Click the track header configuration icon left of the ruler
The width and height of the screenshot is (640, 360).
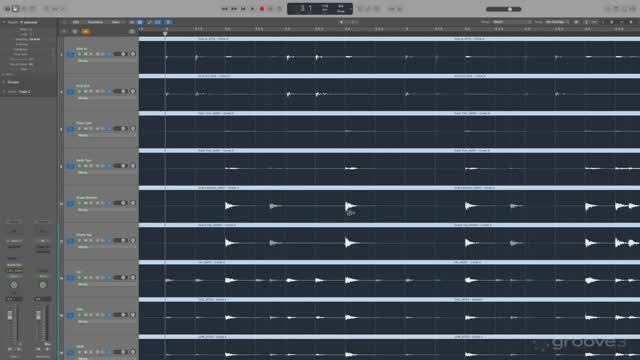[131, 31]
